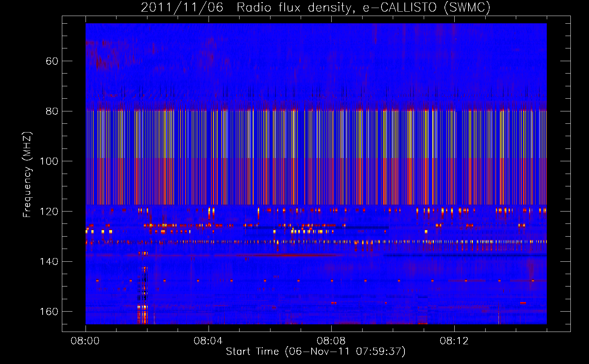Click the 'Start Time (06-Nov-11 07:59:37)' label

316,352
